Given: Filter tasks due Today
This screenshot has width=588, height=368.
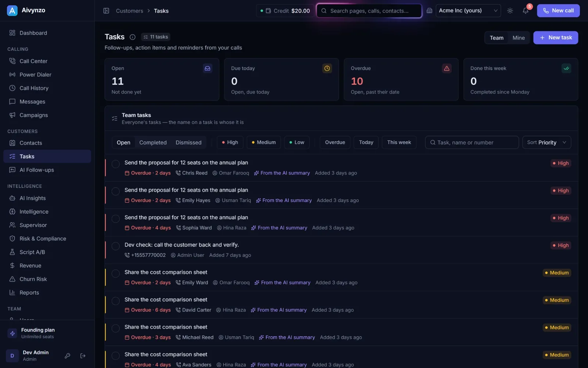Looking at the screenshot, I should (366, 142).
